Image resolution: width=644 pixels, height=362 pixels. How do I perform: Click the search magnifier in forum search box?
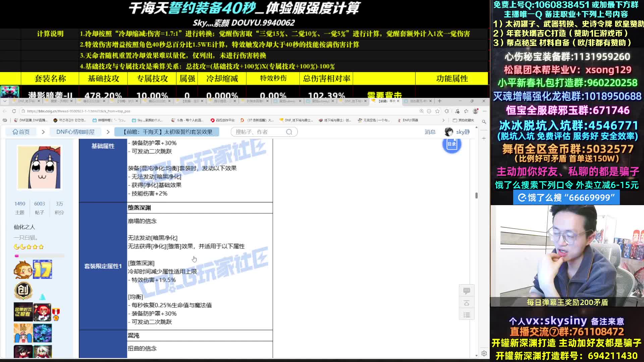289,132
